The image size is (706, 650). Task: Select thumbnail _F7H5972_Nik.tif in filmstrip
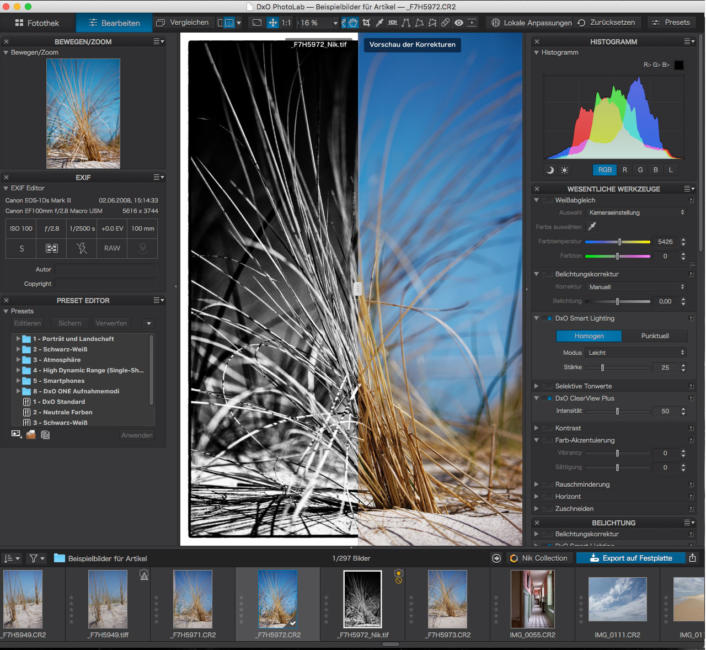(362, 599)
